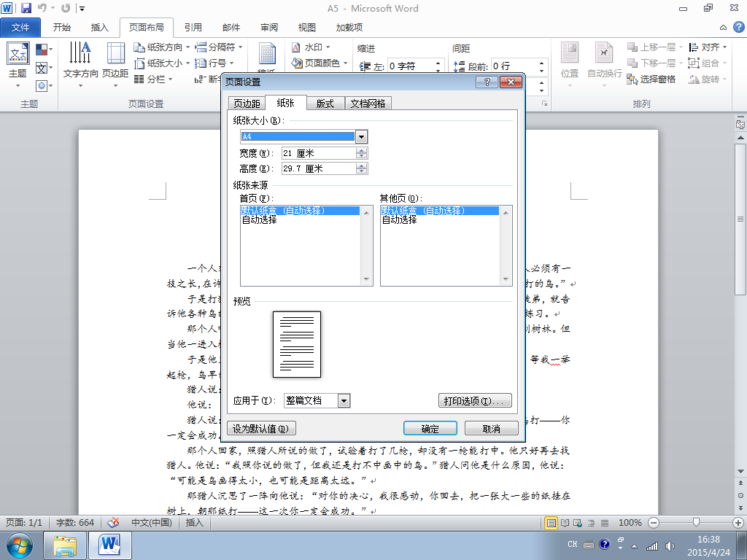Open Margins (页边距) tool
This screenshot has height=560, width=747.
[115, 65]
